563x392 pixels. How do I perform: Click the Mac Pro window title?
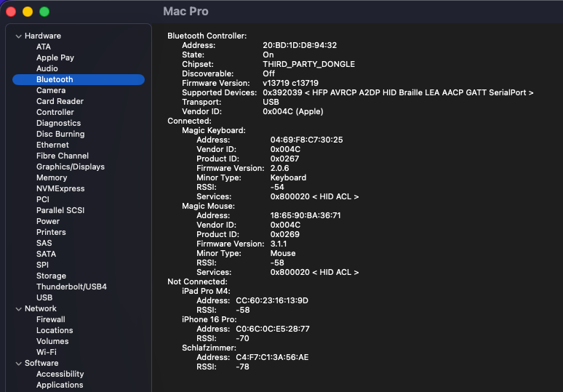[185, 12]
